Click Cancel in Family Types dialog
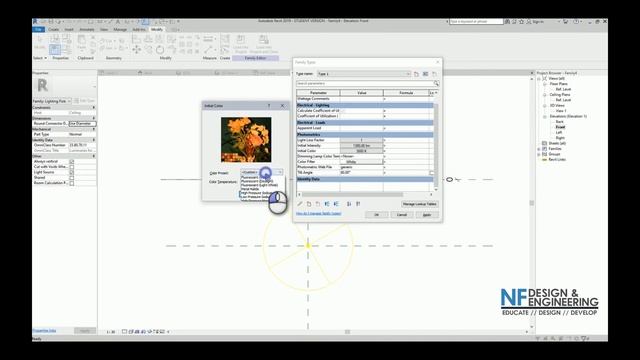 pyautogui.click(x=402, y=215)
